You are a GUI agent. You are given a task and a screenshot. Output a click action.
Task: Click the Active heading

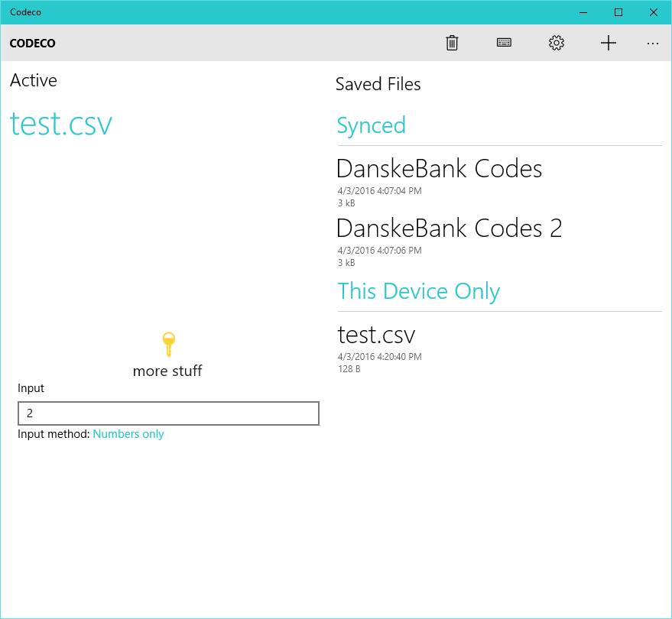(x=34, y=80)
